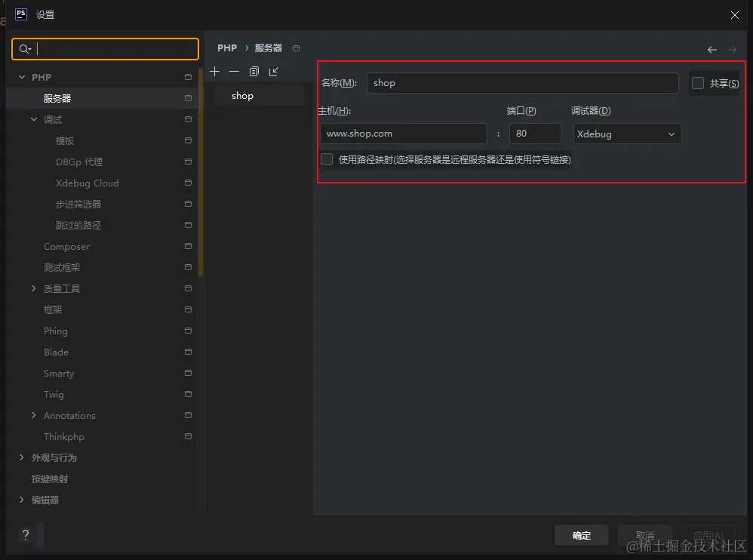Enable the 共享(S) checkbox
This screenshot has height=560, width=753.
(x=698, y=83)
